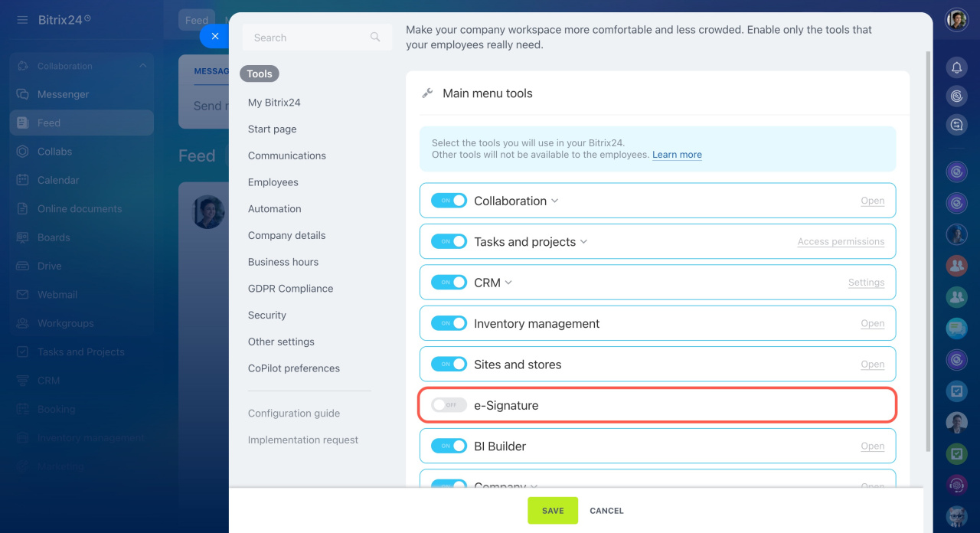Disable the Inventory management toggle

pyautogui.click(x=449, y=323)
